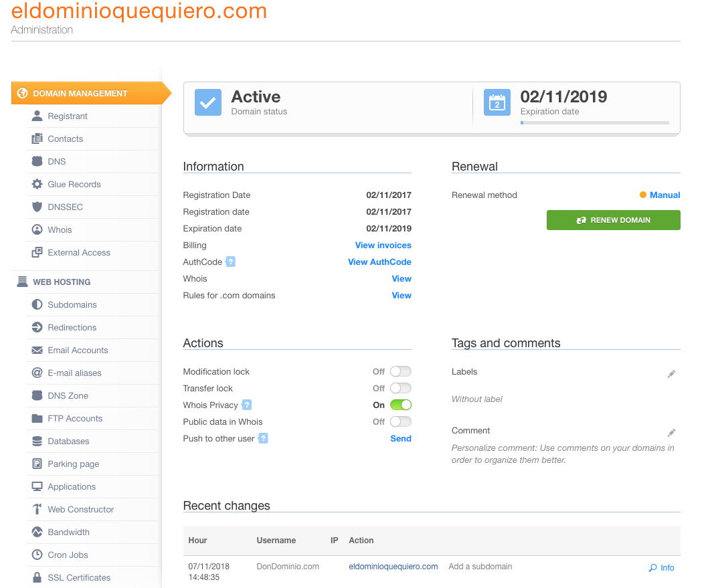
Task: Click the Subdomains half-circle icon
Action: click(x=37, y=304)
